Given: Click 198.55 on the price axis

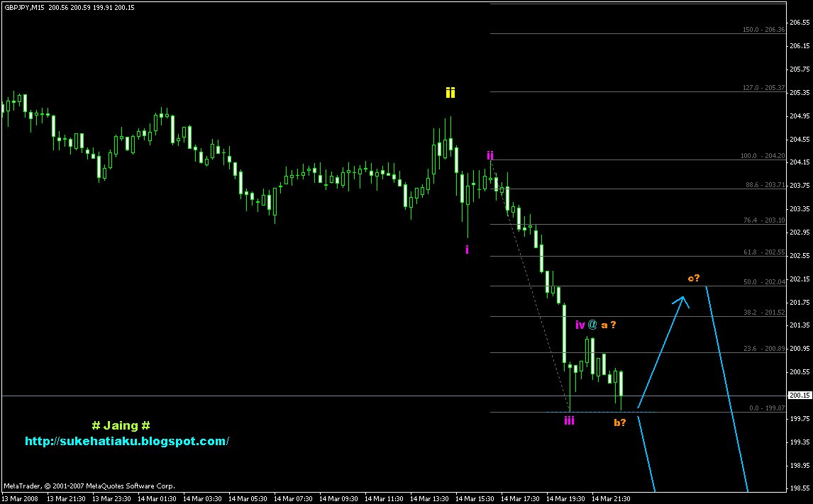Looking at the screenshot, I should point(800,488).
